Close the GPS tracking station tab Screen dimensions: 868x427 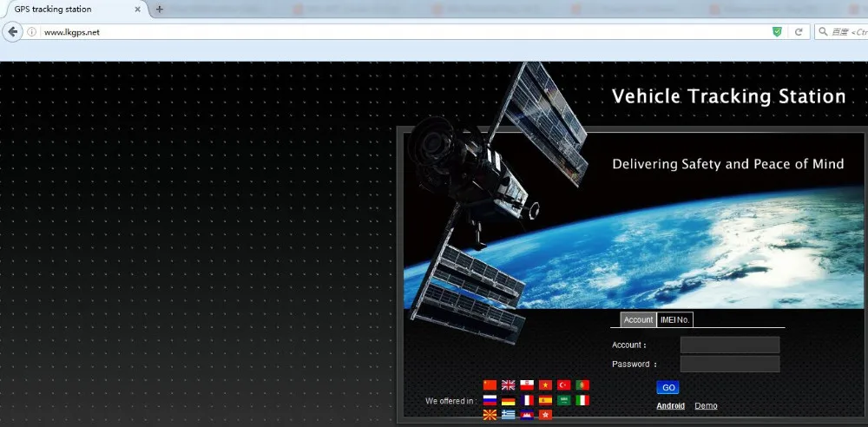(138, 10)
